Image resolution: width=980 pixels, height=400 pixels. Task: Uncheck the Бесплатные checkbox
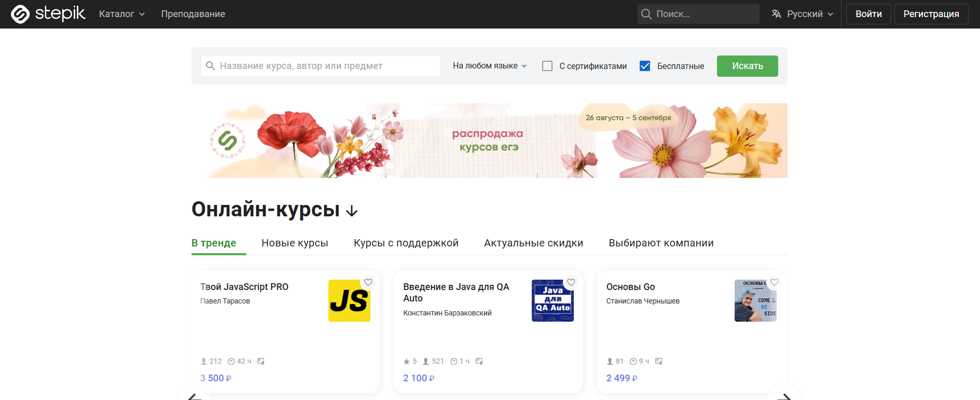coord(645,66)
